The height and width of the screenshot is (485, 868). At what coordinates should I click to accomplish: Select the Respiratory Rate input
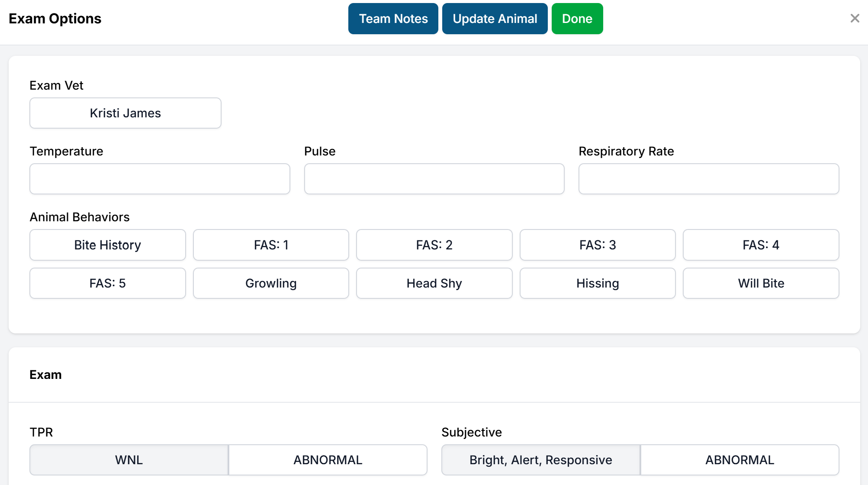coord(708,179)
